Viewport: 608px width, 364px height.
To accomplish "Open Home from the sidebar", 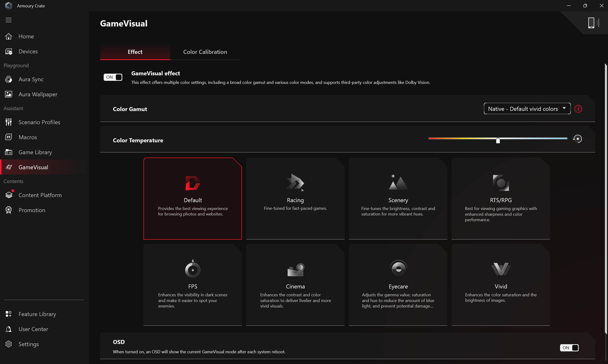I will point(26,36).
